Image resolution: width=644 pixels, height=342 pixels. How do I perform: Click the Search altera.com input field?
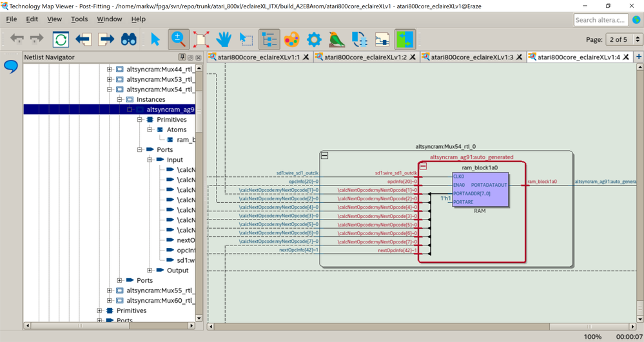pyautogui.click(x=600, y=20)
